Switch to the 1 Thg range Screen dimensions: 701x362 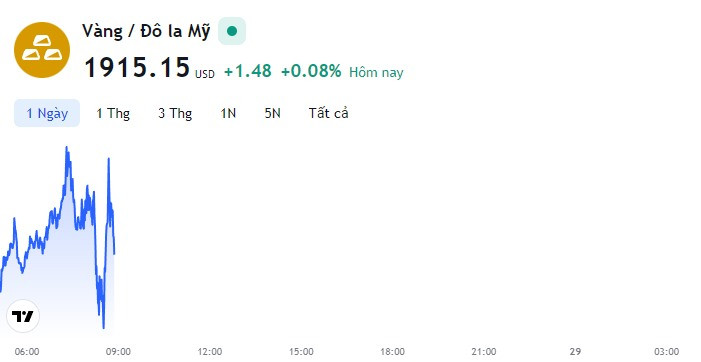click(113, 113)
